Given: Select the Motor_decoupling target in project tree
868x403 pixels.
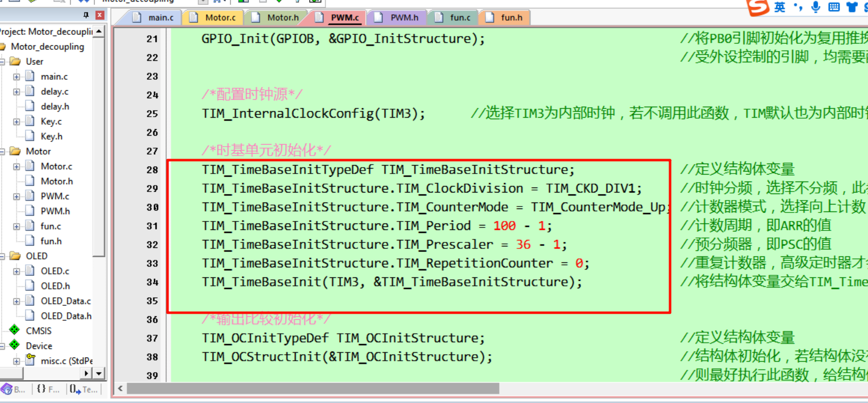Looking at the screenshot, I should coord(47,46).
